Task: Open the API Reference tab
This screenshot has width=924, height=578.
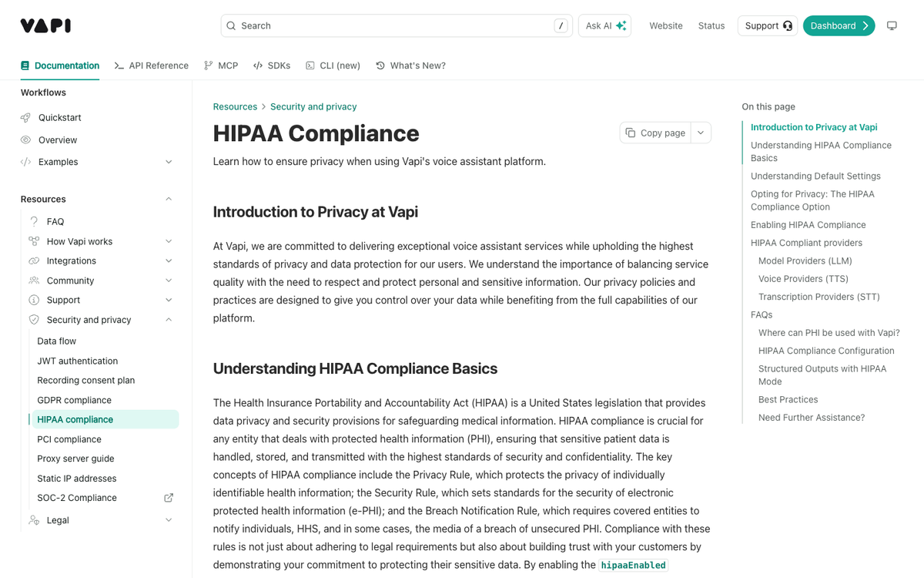Action: tap(151, 66)
